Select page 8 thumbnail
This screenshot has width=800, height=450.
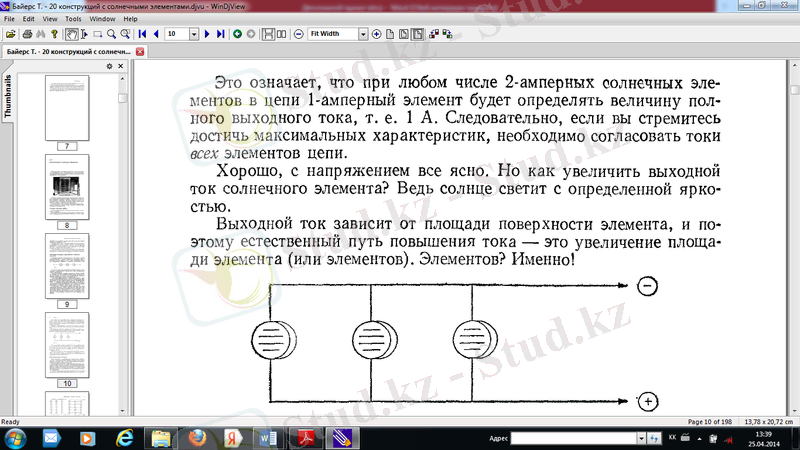68,189
